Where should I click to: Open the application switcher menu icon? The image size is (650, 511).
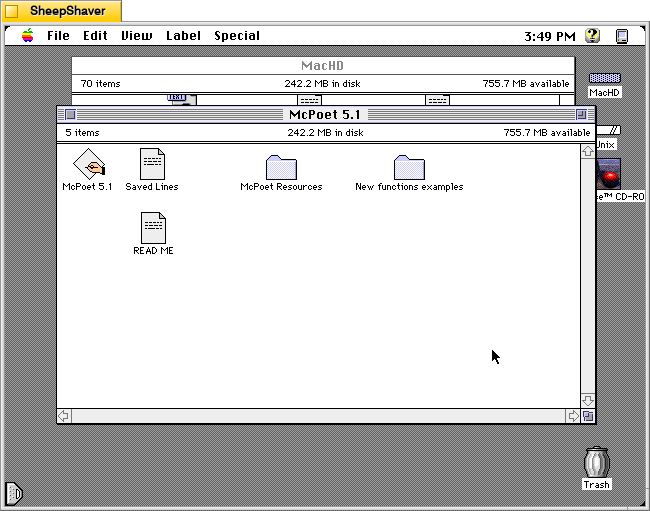point(622,36)
